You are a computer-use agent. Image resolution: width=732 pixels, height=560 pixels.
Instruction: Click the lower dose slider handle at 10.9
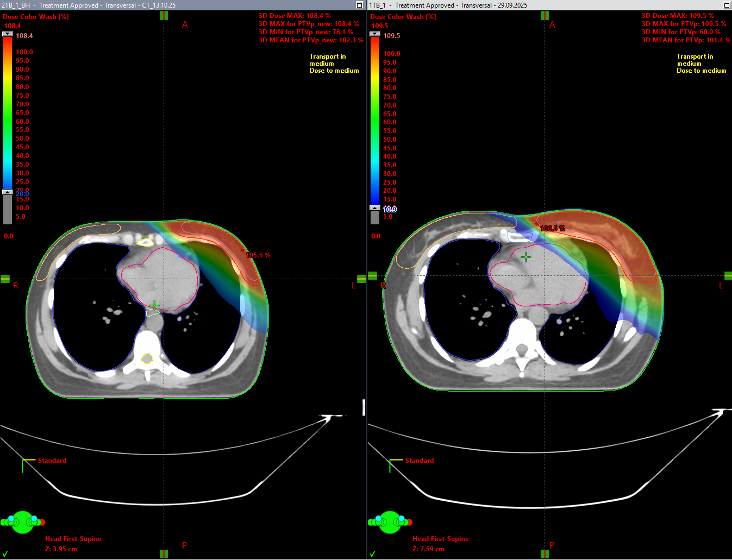pyautogui.click(x=375, y=208)
